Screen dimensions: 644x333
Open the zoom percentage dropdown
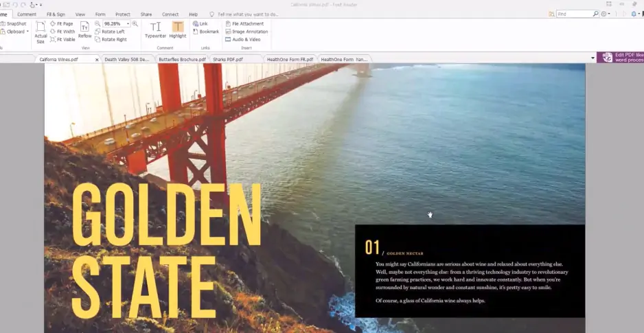128,23
